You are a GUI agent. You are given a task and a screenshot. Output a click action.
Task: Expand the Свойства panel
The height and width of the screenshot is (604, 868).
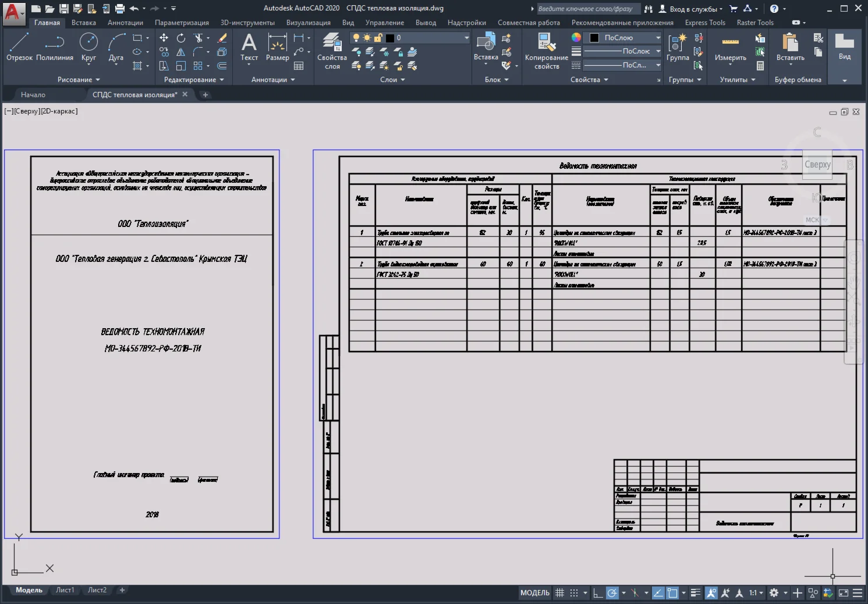pos(589,80)
